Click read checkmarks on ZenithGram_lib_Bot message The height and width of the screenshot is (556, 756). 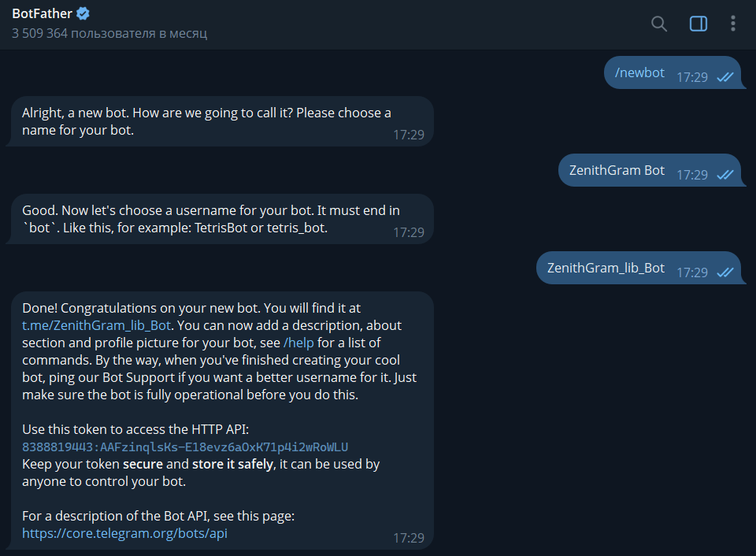point(724,272)
